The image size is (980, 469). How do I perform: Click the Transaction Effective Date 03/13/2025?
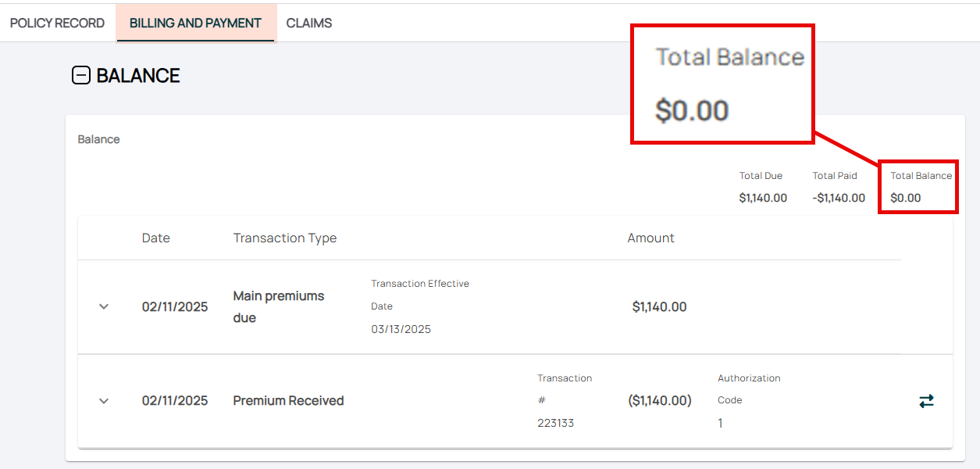(x=401, y=329)
